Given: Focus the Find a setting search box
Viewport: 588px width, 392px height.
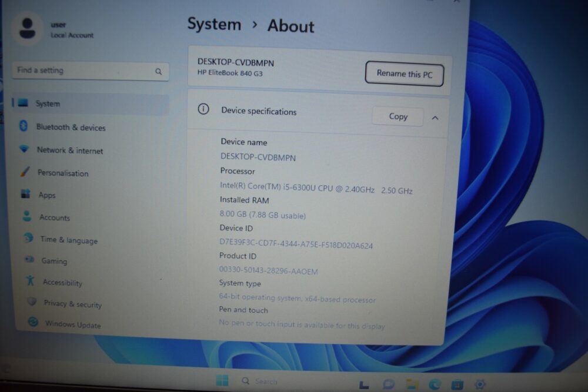Looking at the screenshot, I should click(x=90, y=71).
